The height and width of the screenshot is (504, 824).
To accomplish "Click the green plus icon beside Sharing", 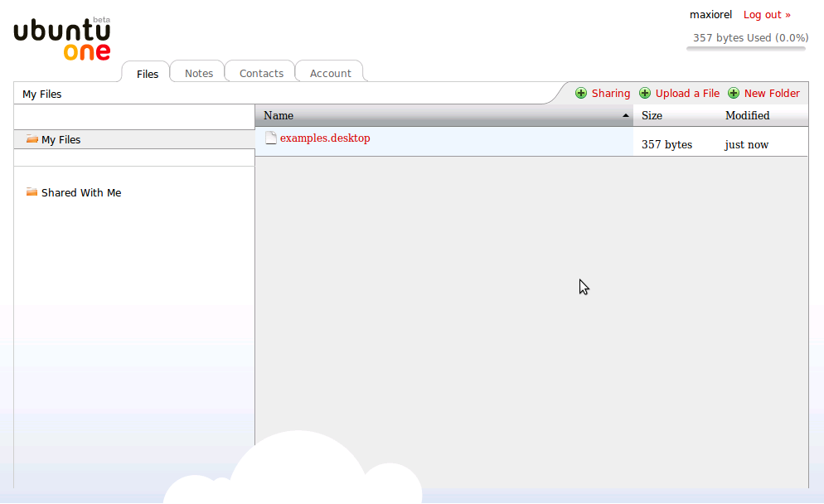I will click(x=580, y=94).
